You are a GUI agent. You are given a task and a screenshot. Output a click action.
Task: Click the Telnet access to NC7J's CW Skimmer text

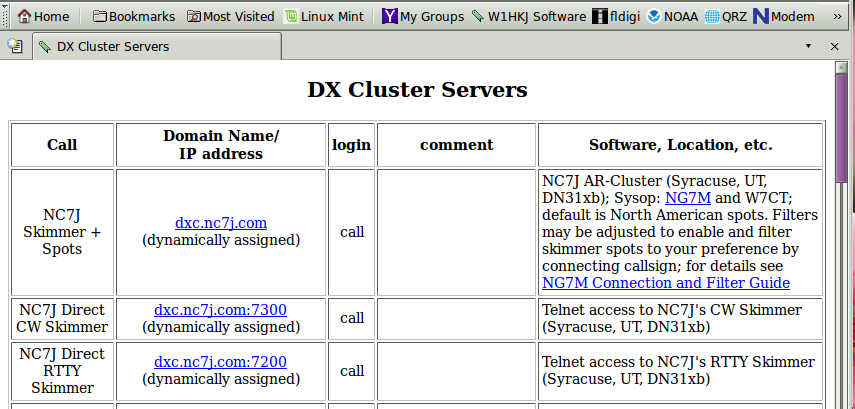[672, 318]
